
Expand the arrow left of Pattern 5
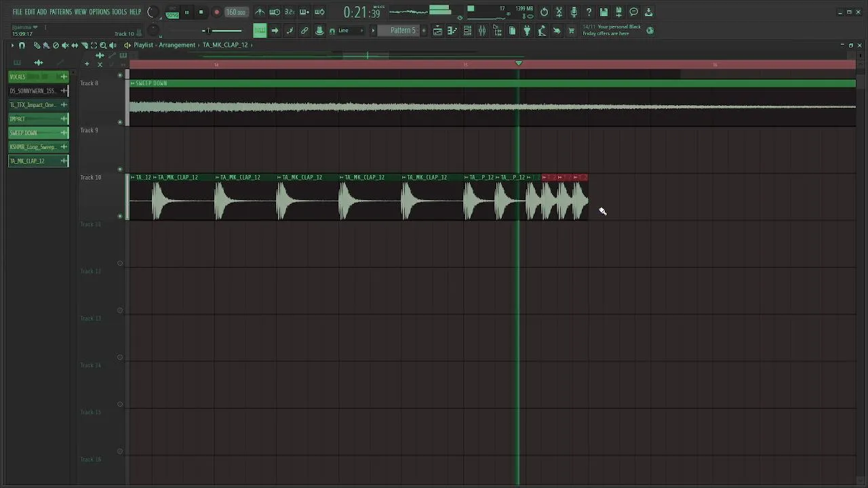coord(372,30)
